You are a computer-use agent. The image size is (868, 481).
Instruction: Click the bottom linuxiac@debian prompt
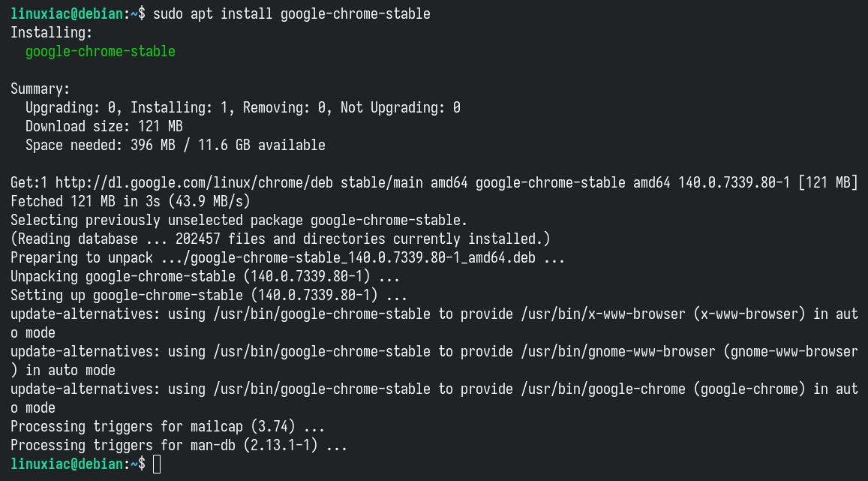(x=67, y=464)
